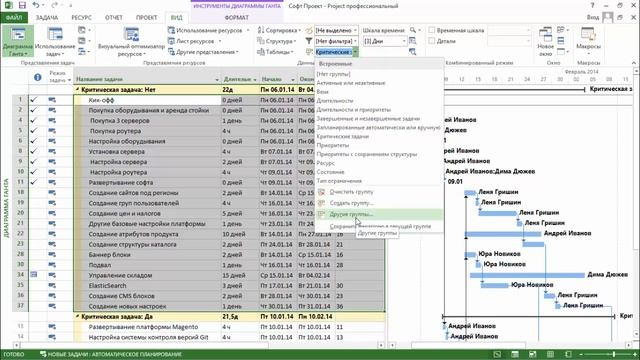Click the selected tasks zoom icon
The height and width of the screenshot is (360, 640).
(413, 52)
